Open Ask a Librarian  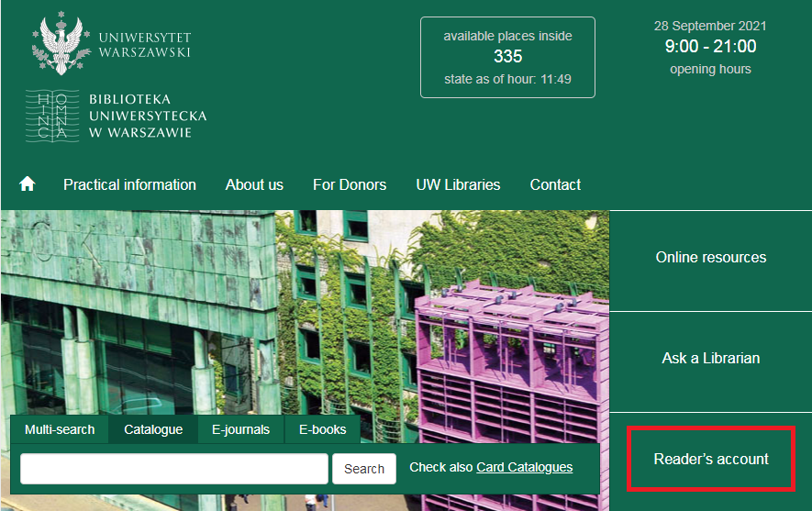[x=711, y=361]
